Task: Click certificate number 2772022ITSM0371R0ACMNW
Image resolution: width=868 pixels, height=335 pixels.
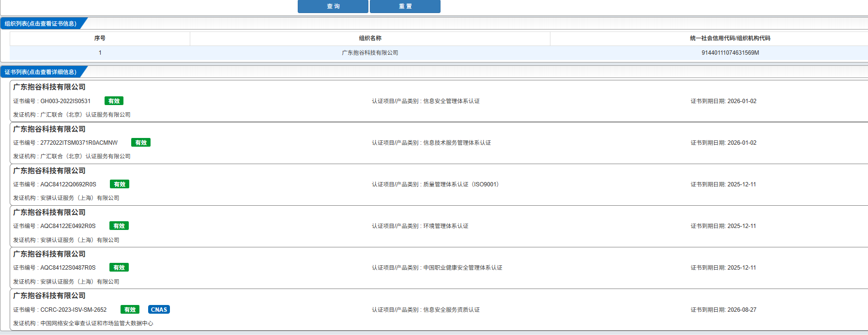Action: (x=79, y=143)
